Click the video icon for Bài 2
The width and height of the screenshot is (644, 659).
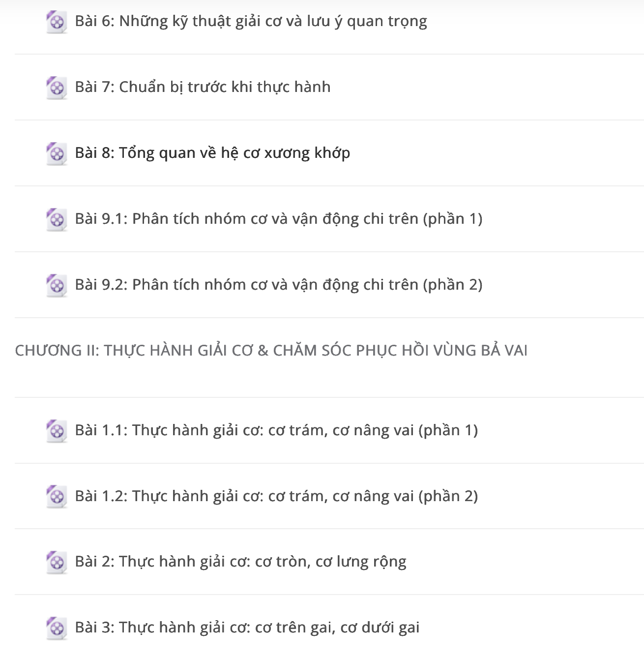57,563
